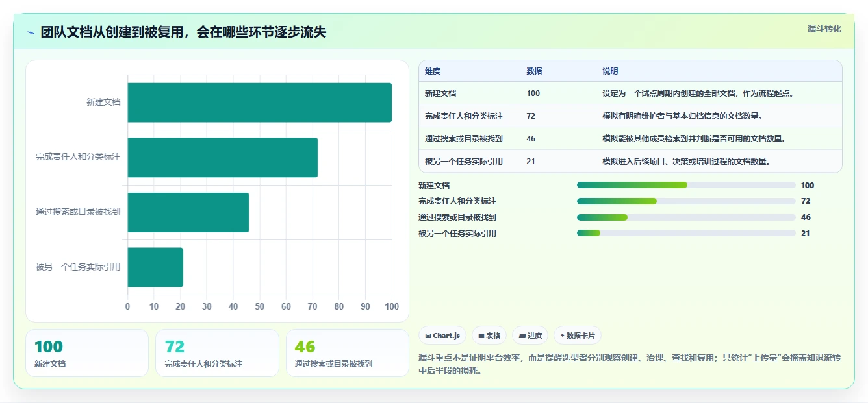The image size is (868, 403).
Task: Click the table value 100
Action: pyautogui.click(x=533, y=93)
